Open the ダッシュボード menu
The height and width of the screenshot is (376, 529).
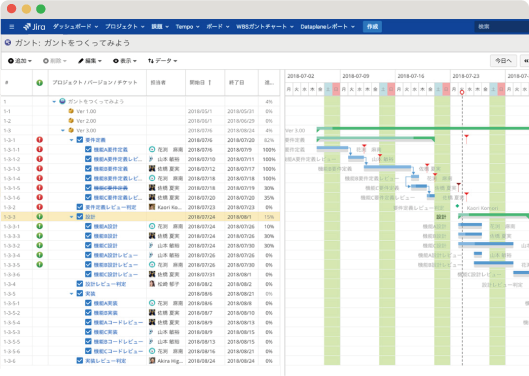[x=75, y=27]
